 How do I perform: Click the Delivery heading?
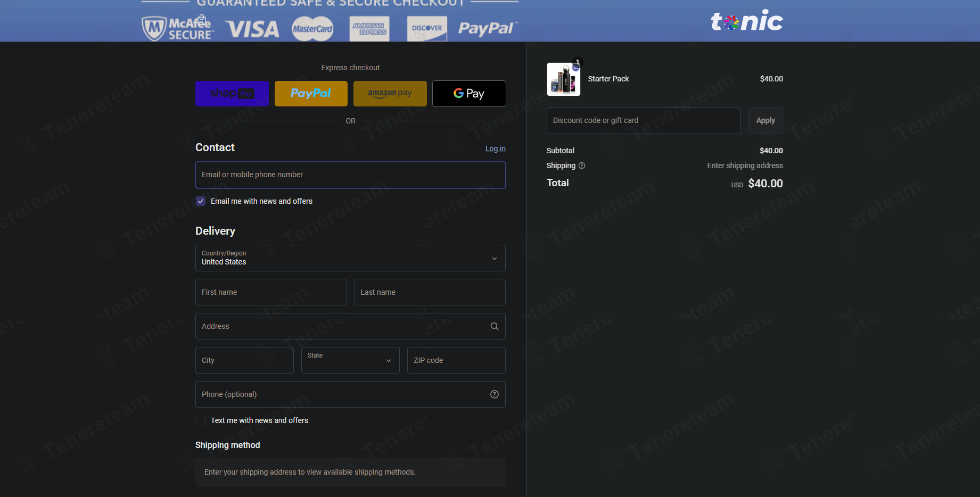tap(215, 231)
